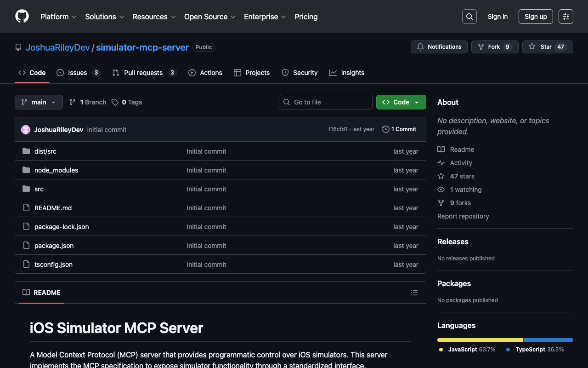Click the GitHub logo icon
588x368 pixels.
[x=22, y=17]
